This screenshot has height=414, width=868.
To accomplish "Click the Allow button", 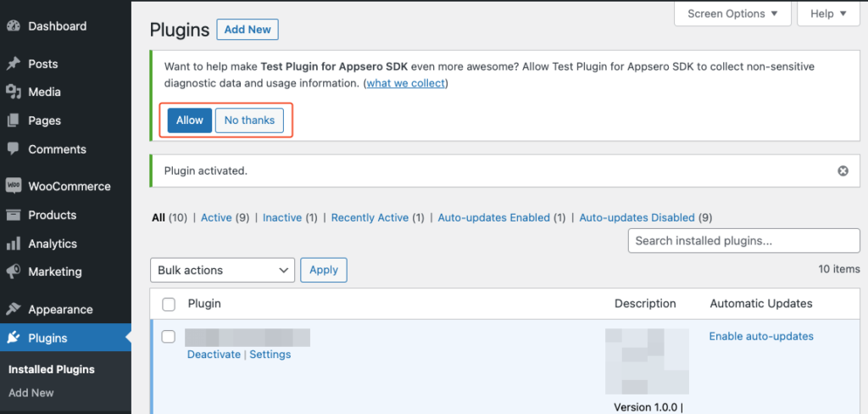I will point(189,120).
